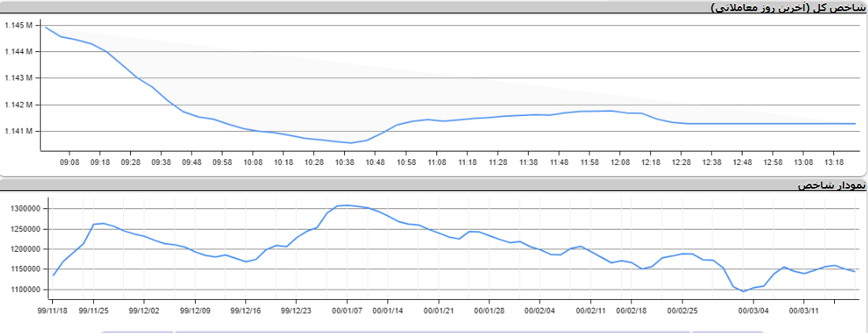Select the 13:18 time axis label
The image size is (868, 333).
coord(833,163)
